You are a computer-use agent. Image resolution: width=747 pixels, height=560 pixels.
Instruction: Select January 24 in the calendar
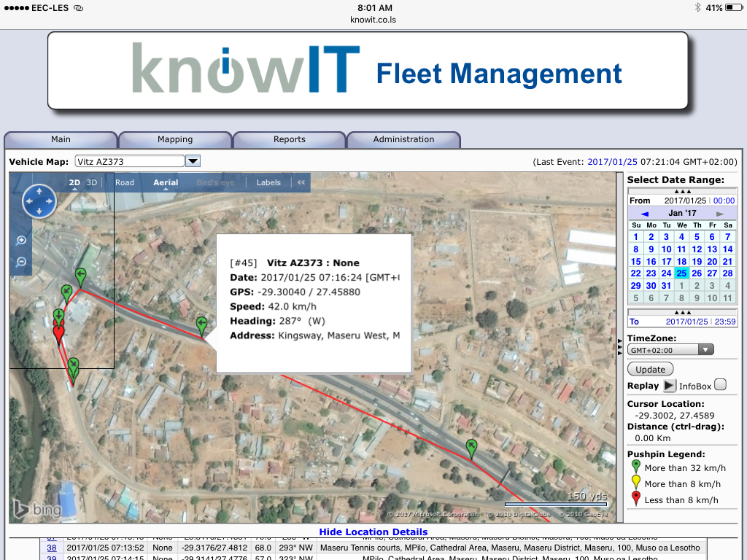(x=666, y=273)
